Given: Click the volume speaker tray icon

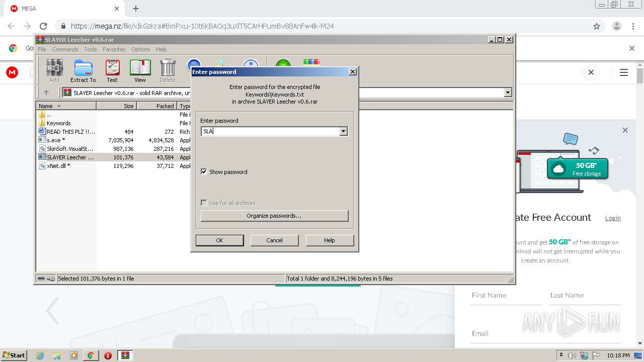Looking at the screenshot, I should 572,355.
